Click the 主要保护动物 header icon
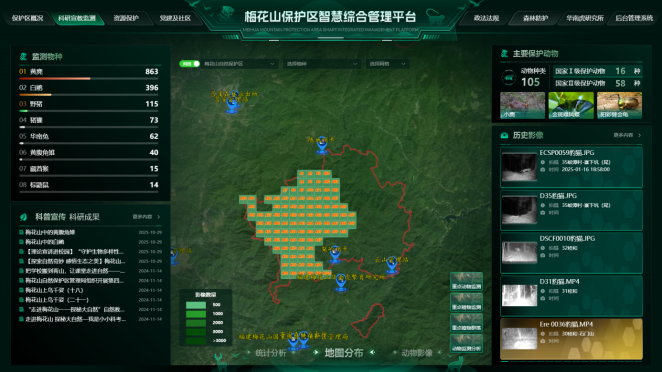The width and height of the screenshot is (662, 372). coord(504,54)
